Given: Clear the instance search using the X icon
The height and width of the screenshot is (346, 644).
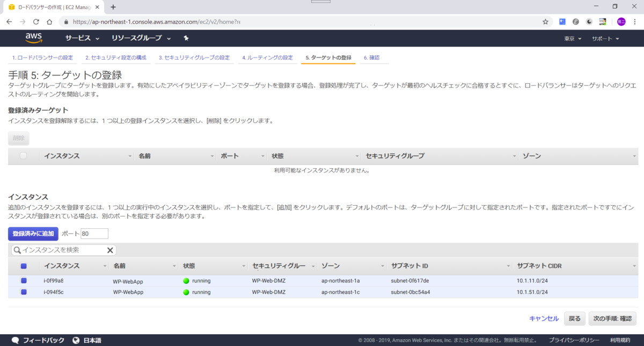Looking at the screenshot, I should [x=111, y=250].
